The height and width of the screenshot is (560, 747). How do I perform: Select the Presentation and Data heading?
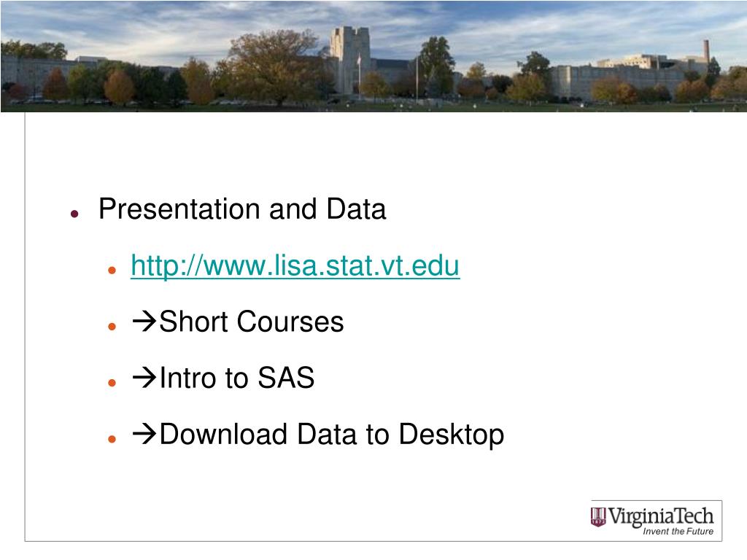pos(242,209)
